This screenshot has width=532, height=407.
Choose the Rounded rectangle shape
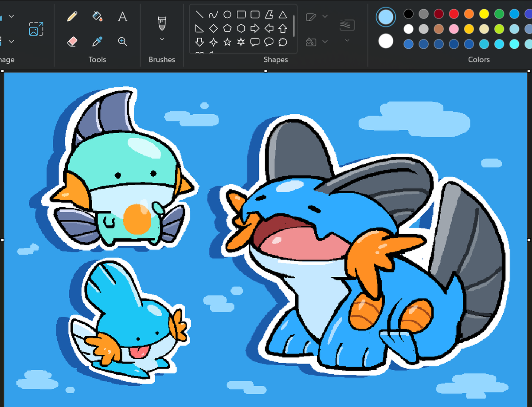255,15
